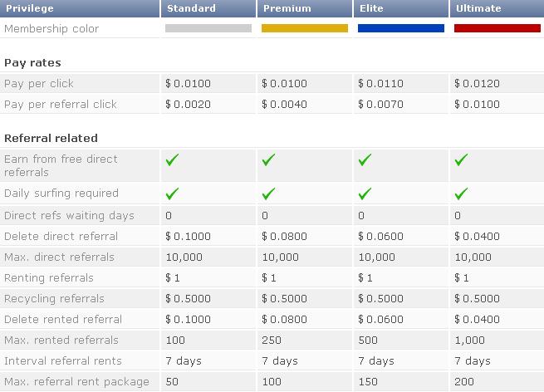The height and width of the screenshot is (392, 544).
Task: Click the Renting referrals row label
Action: pos(49,277)
